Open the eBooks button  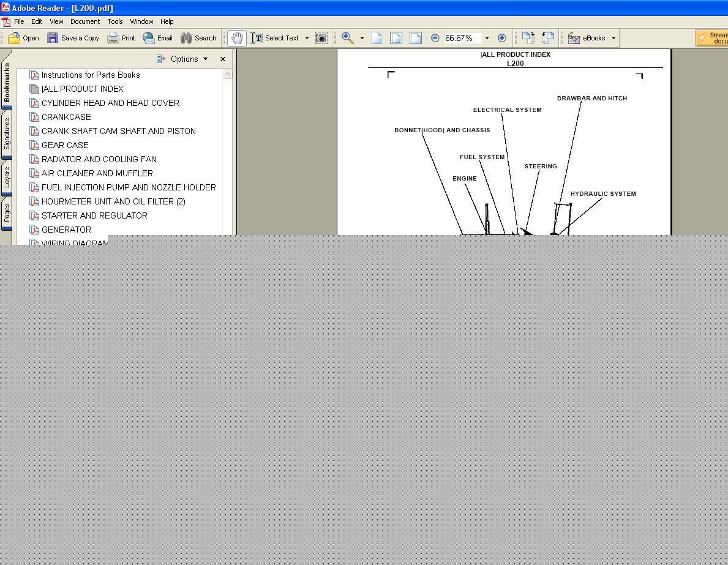coord(587,38)
